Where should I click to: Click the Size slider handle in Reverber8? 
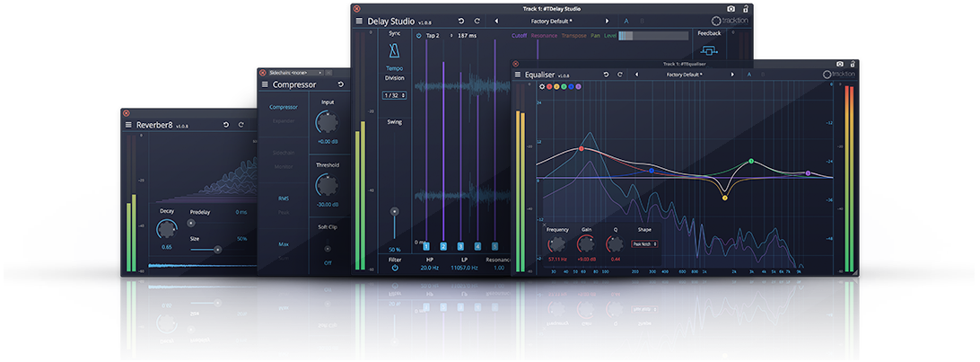(x=217, y=250)
